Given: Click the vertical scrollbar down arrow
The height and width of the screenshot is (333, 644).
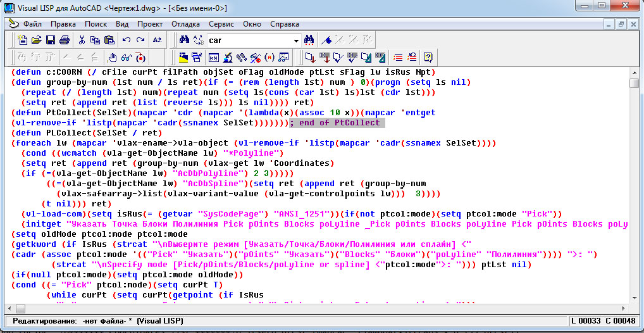Looking at the screenshot, I should click(x=634, y=299).
